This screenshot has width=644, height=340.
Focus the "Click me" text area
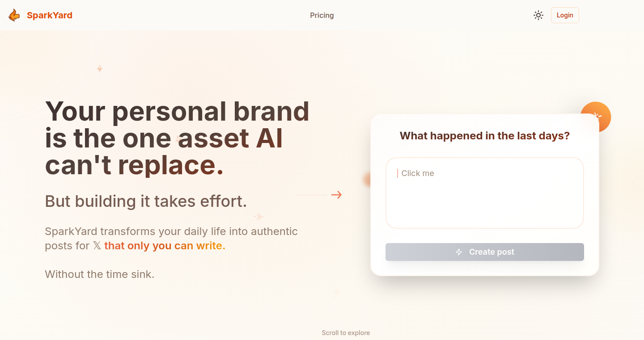point(485,193)
